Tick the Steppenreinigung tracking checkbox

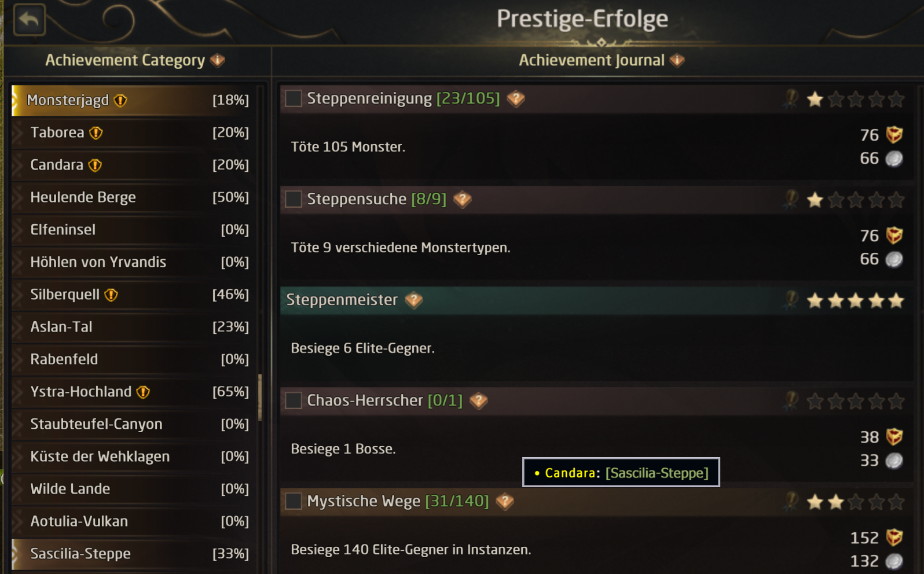click(x=294, y=98)
